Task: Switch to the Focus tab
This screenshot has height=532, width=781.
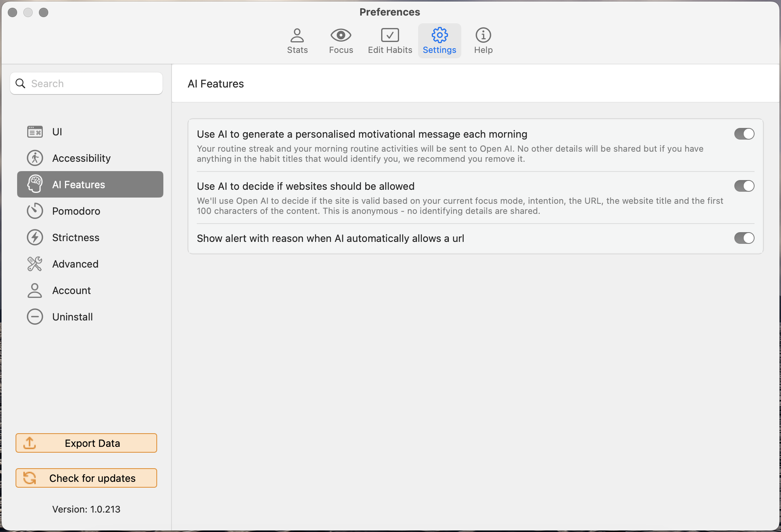Action: 341,41
